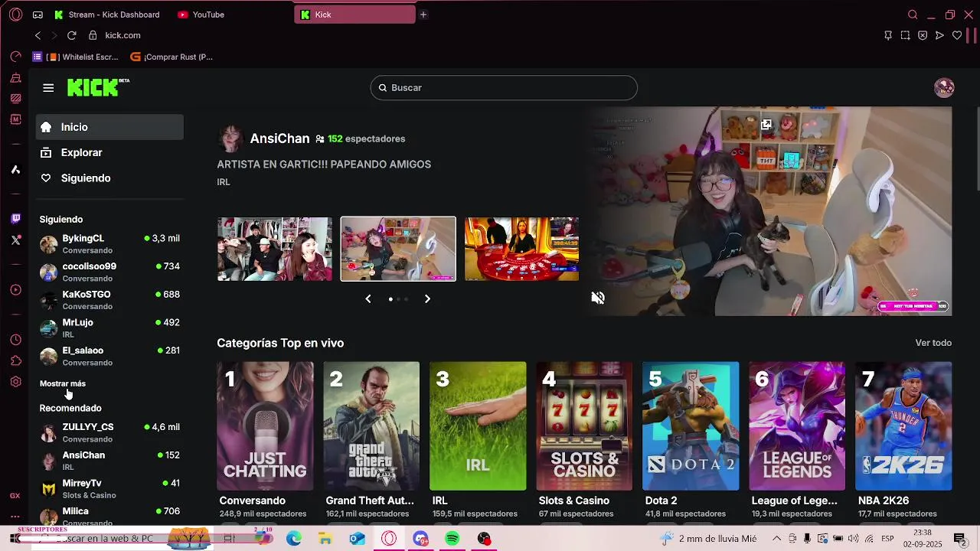
Task: Open MrLujo channel in sidebar
Action: point(109,328)
